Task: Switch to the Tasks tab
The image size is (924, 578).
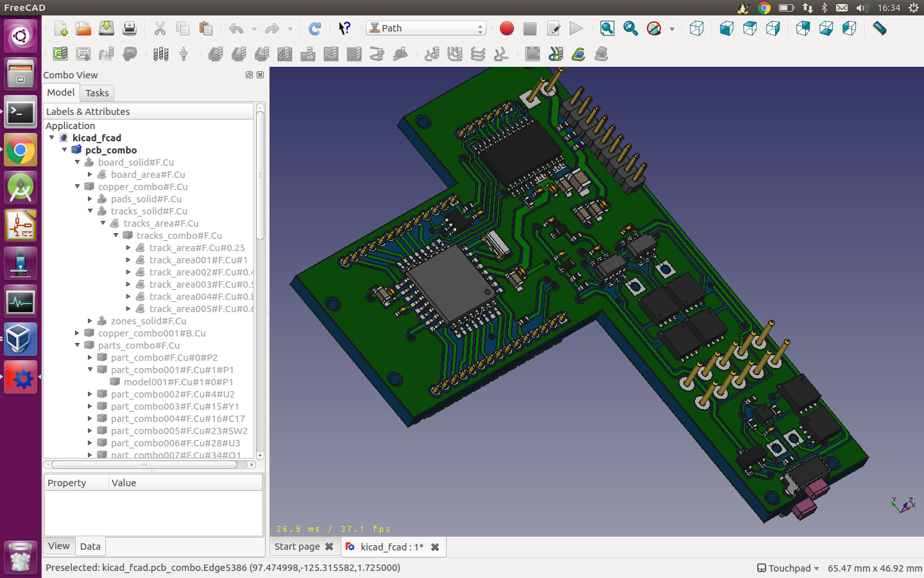Action: [x=97, y=93]
